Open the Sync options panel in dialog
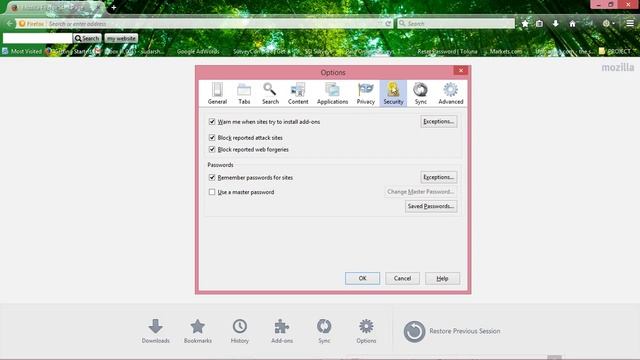The height and width of the screenshot is (360, 640). 420,93
